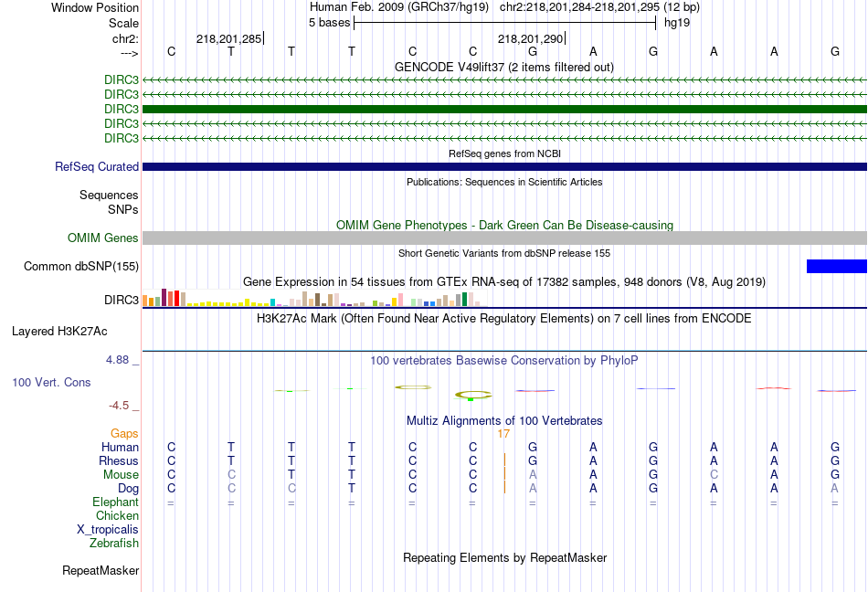Click the 'hg19' text beside the scale bar
The image size is (868, 592).
677,23
